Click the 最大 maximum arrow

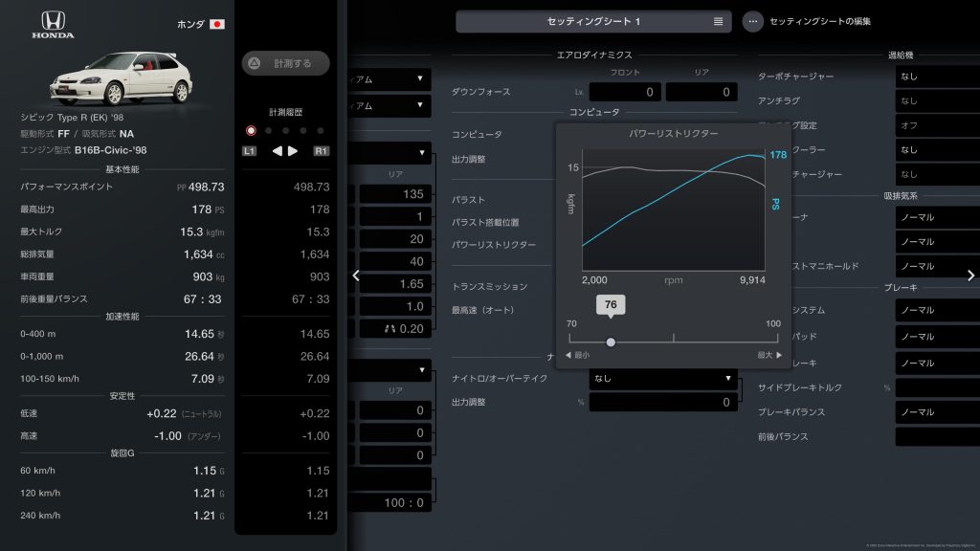(770, 355)
